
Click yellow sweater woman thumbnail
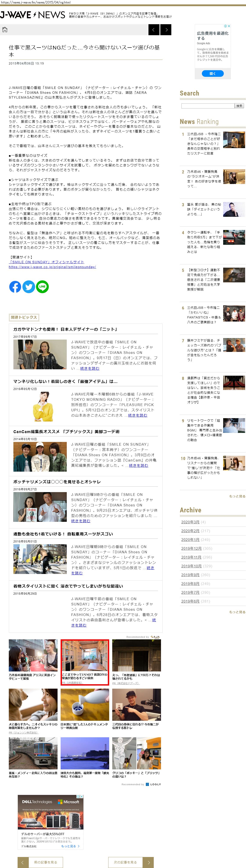pos(40,406)
